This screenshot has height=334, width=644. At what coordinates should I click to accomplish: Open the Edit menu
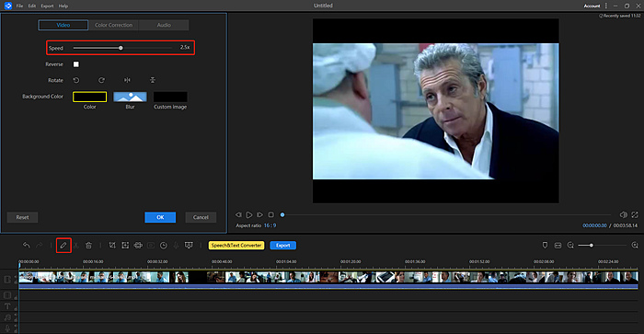[x=32, y=6]
